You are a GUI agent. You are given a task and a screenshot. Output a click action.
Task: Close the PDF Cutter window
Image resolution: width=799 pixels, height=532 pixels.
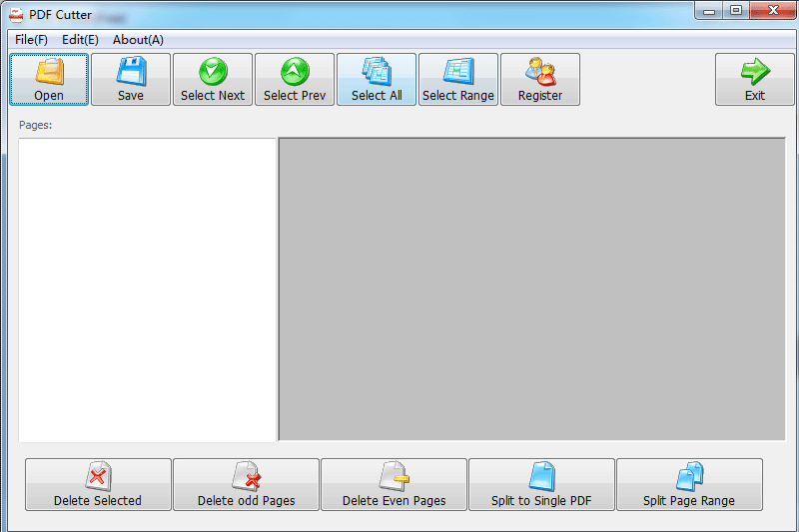point(772,11)
